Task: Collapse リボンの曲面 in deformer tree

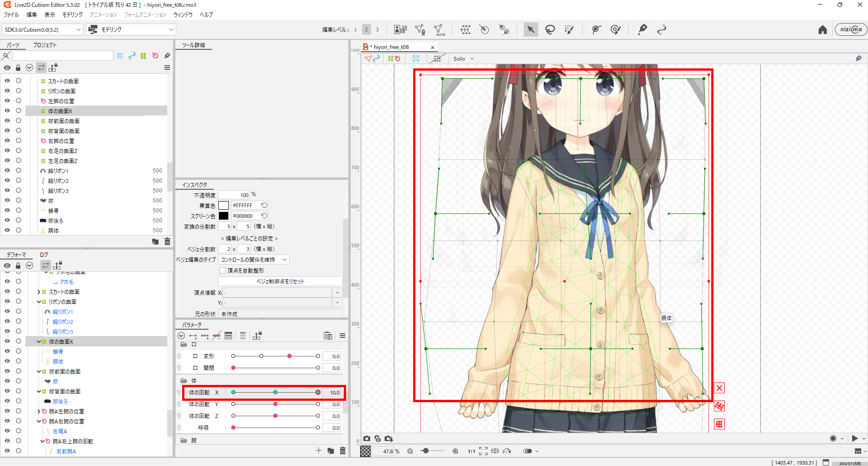Action: pyautogui.click(x=39, y=302)
